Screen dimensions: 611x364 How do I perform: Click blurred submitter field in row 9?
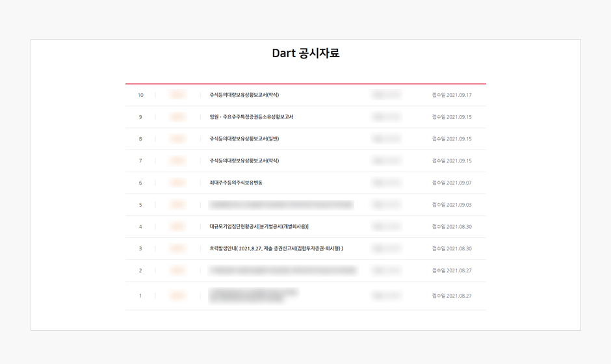[x=385, y=117]
